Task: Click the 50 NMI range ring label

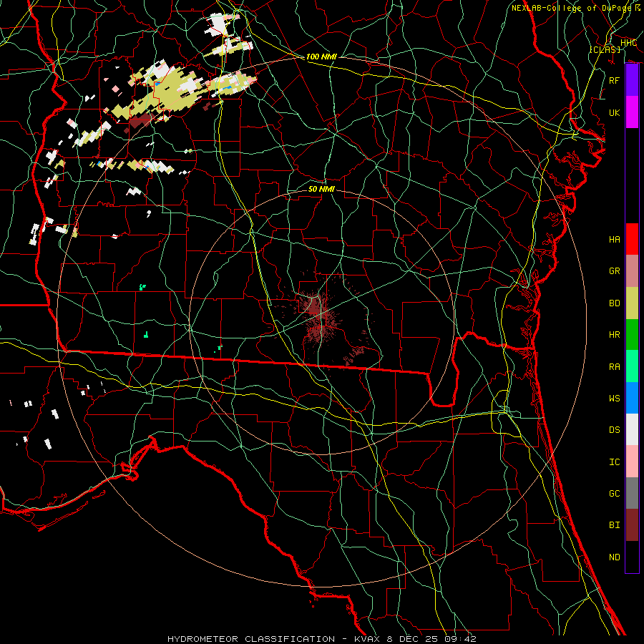Action: click(x=321, y=189)
